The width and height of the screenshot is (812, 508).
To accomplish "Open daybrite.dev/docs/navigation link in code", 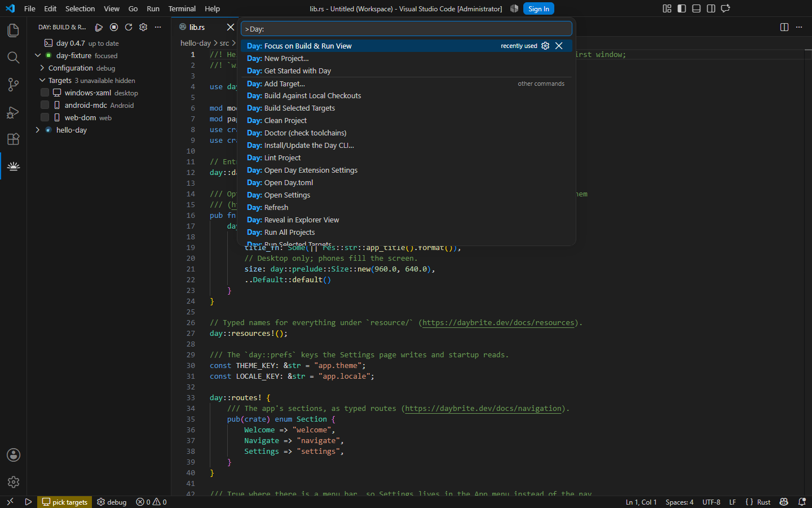I will pos(483,409).
